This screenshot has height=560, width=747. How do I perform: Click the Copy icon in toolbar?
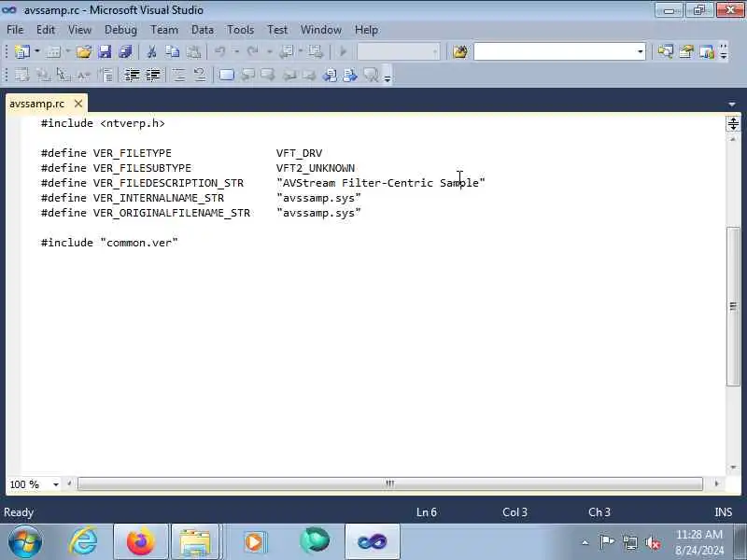(173, 51)
